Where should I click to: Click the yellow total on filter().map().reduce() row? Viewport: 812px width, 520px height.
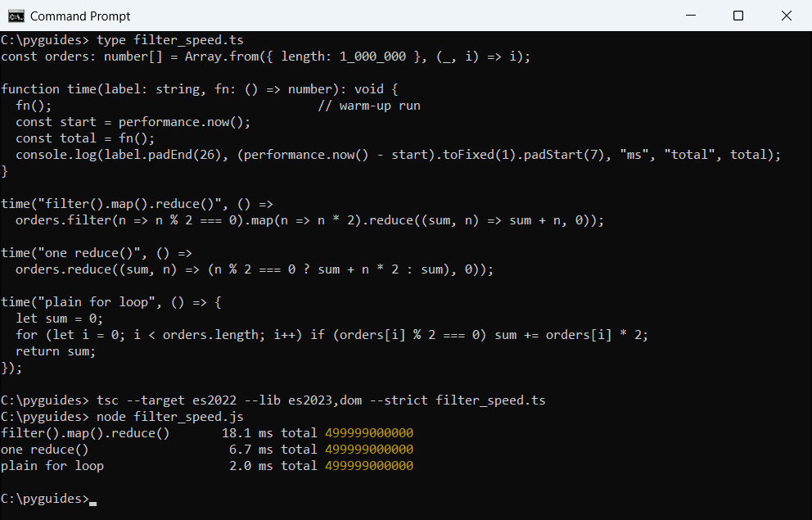pos(368,433)
